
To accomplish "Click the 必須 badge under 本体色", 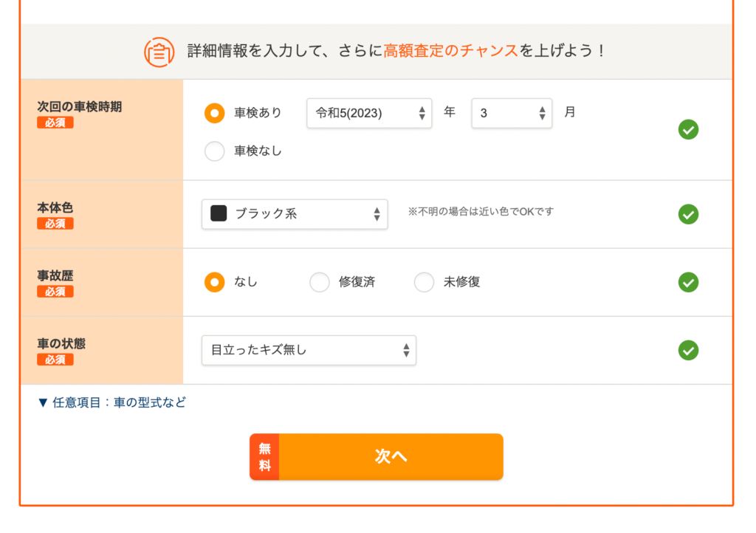I will click(x=55, y=224).
